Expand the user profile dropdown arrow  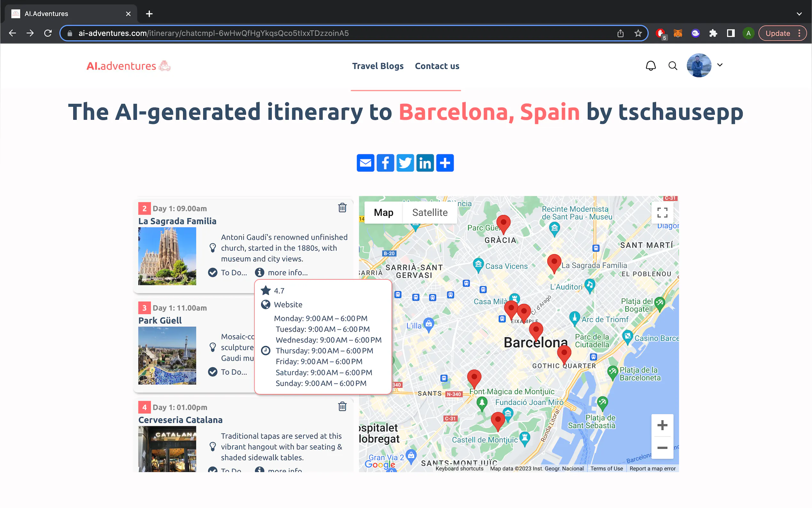(x=720, y=65)
